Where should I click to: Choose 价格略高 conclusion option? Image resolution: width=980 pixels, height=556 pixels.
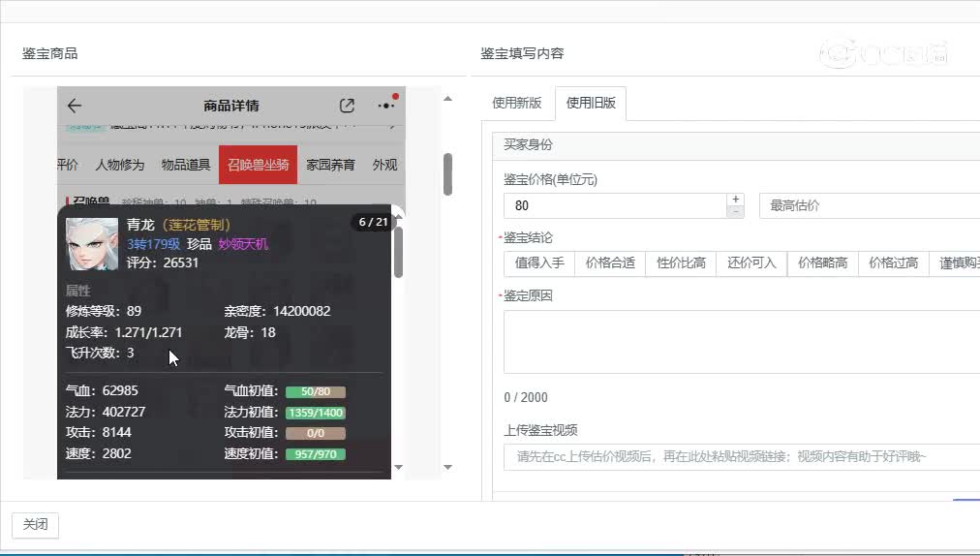tap(822, 263)
